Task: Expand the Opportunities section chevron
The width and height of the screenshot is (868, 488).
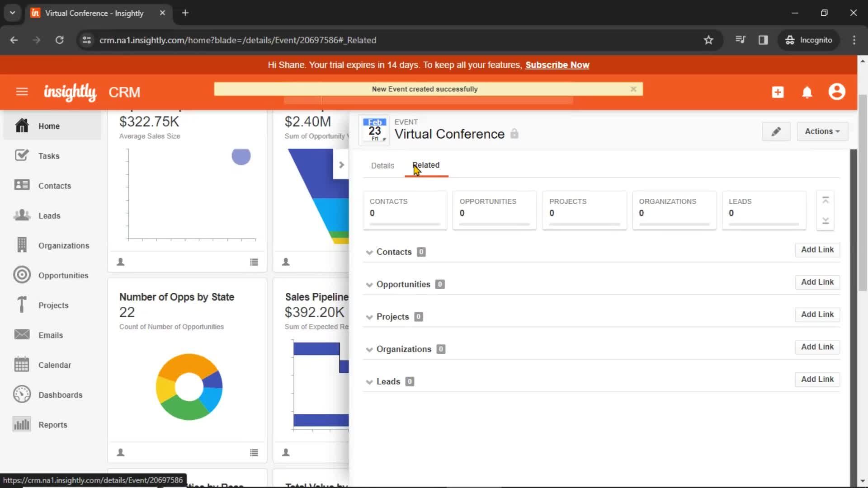Action: (369, 284)
